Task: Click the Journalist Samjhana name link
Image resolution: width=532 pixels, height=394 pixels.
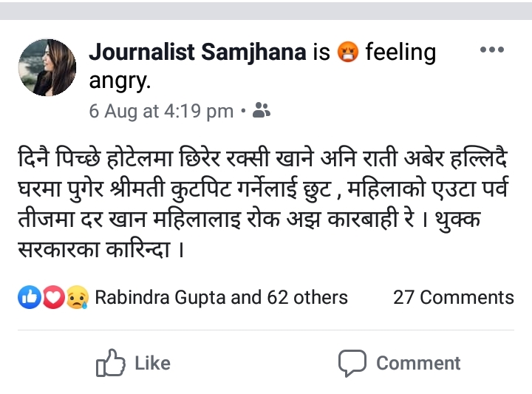Action: [x=197, y=52]
